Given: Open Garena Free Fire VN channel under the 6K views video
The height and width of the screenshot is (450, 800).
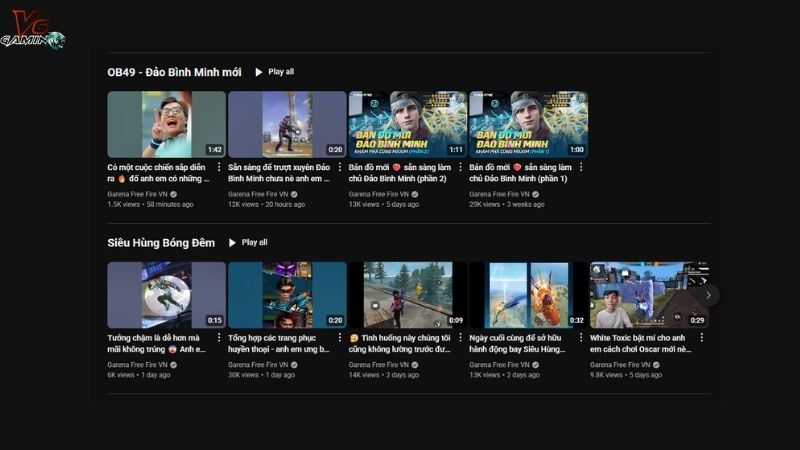Looking at the screenshot, I should coord(137,365).
